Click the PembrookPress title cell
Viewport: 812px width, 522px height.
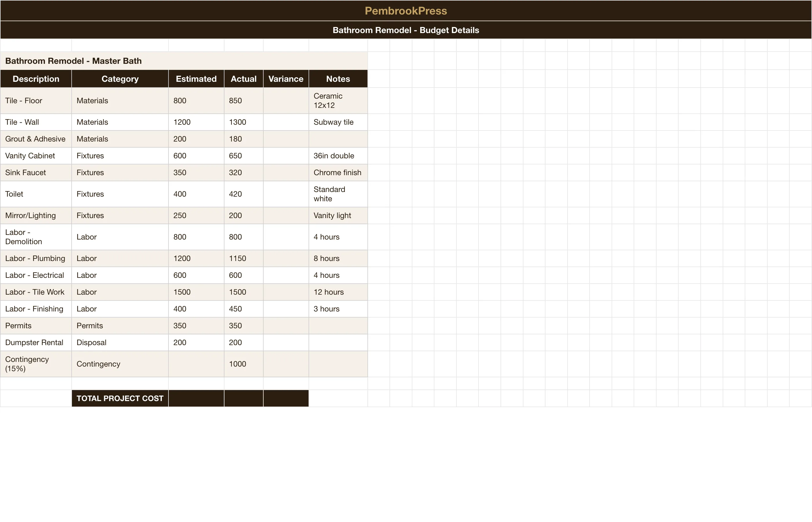point(406,10)
